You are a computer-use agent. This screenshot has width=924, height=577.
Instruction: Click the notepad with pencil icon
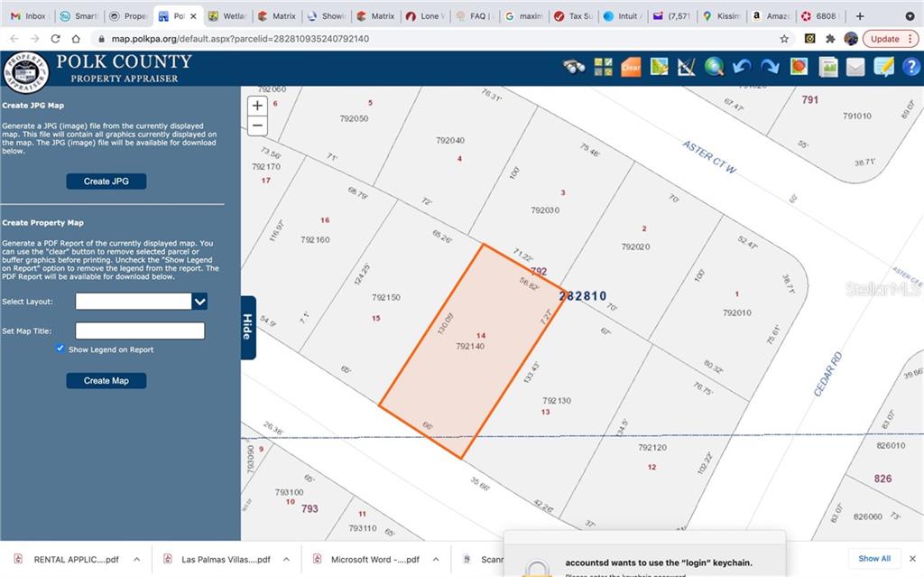883,67
